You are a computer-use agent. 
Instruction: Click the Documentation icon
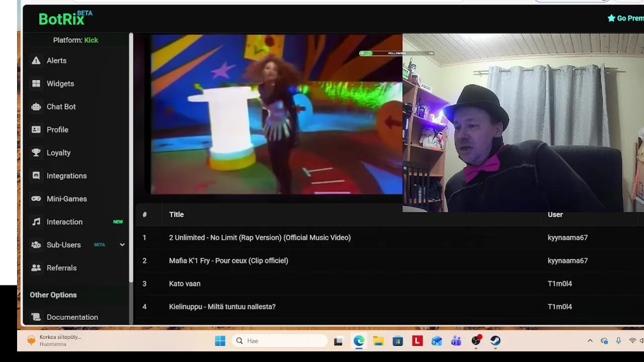(x=36, y=317)
